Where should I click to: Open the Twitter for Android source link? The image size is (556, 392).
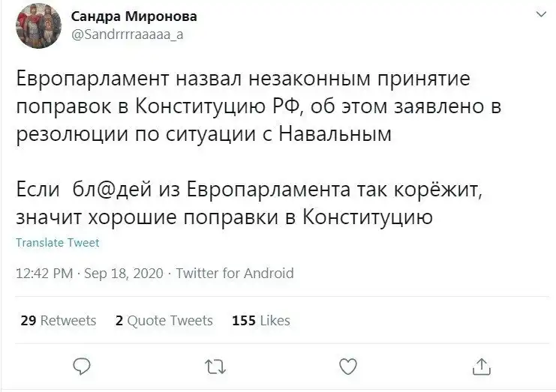[x=234, y=274]
